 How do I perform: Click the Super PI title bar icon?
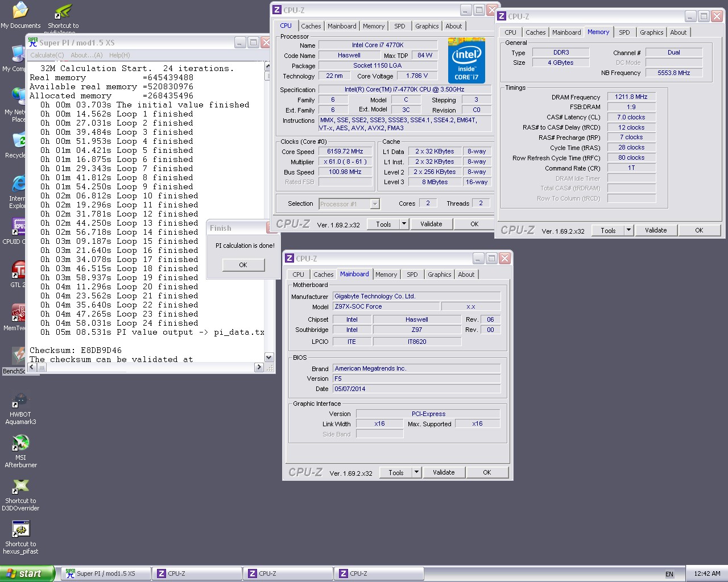point(33,43)
